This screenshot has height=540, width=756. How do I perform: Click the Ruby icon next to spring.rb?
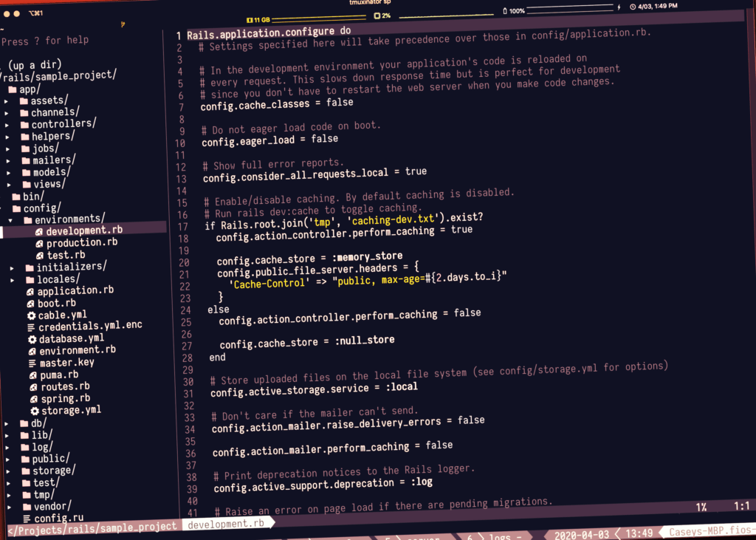[34, 399]
